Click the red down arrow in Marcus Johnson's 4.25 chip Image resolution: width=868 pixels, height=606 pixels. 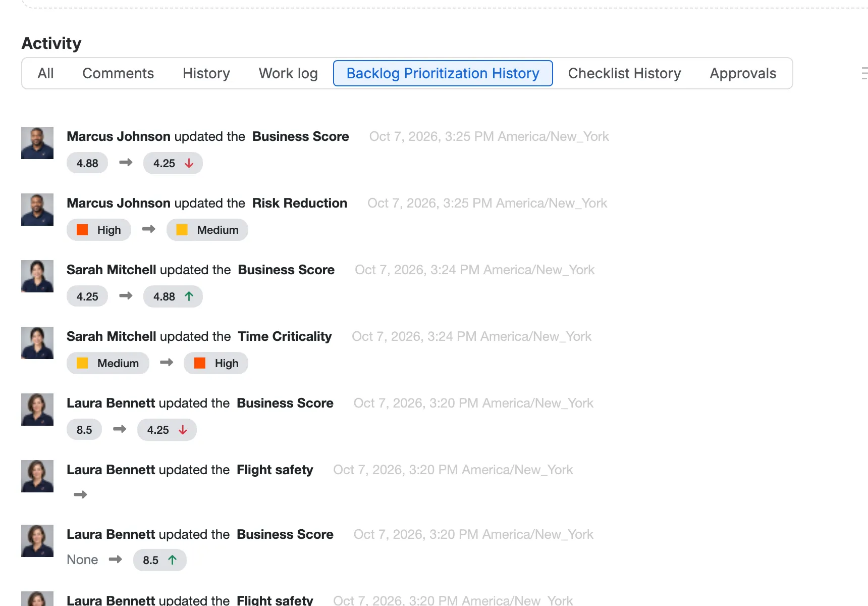189,163
